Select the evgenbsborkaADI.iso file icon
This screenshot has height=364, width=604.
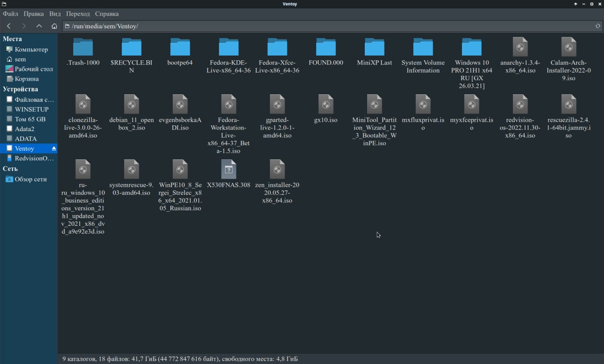click(x=180, y=104)
